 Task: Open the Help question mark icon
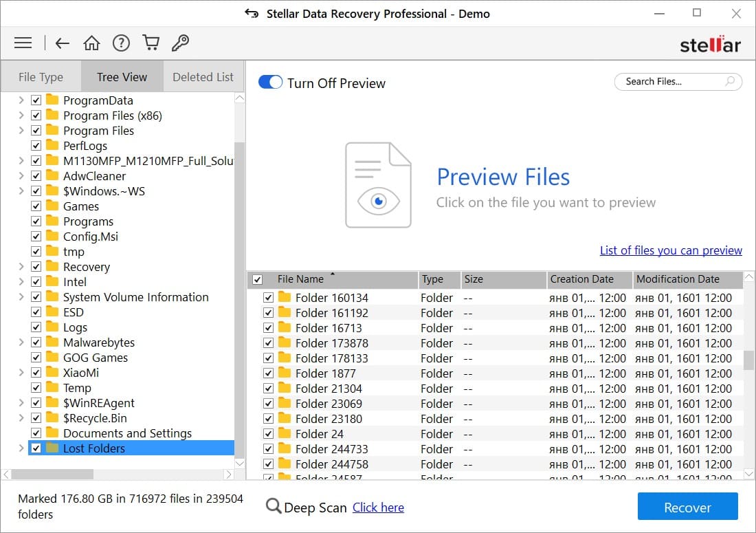click(x=121, y=43)
